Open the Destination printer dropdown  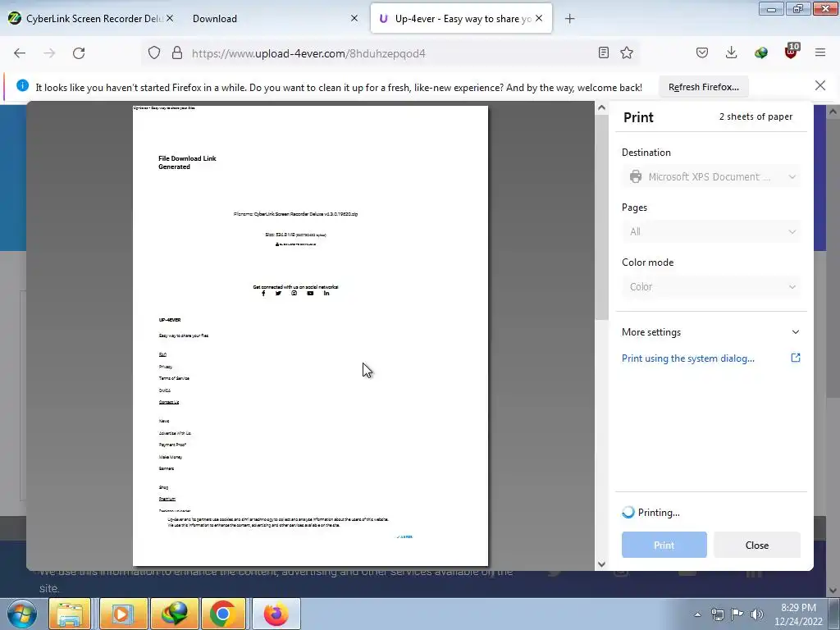(711, 177)
